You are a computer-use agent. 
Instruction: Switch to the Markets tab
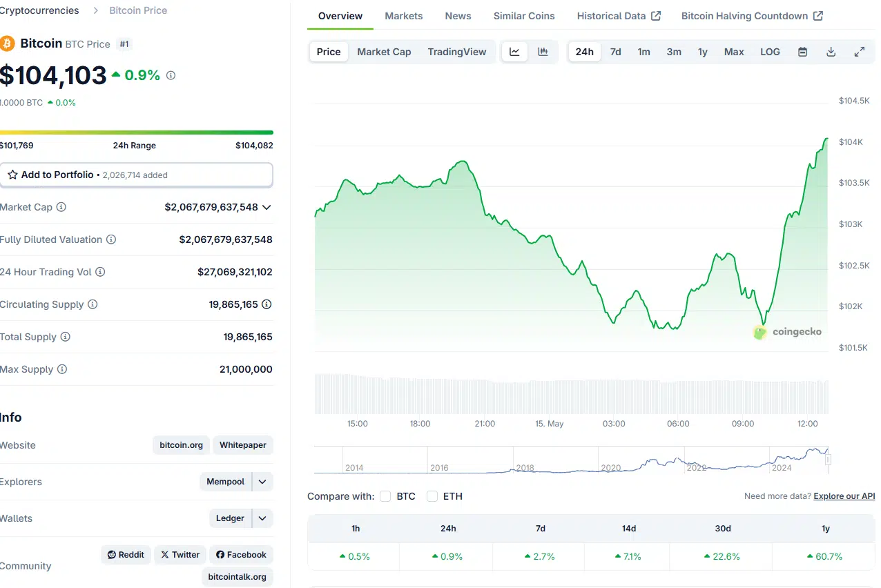(x=404, y=16)
